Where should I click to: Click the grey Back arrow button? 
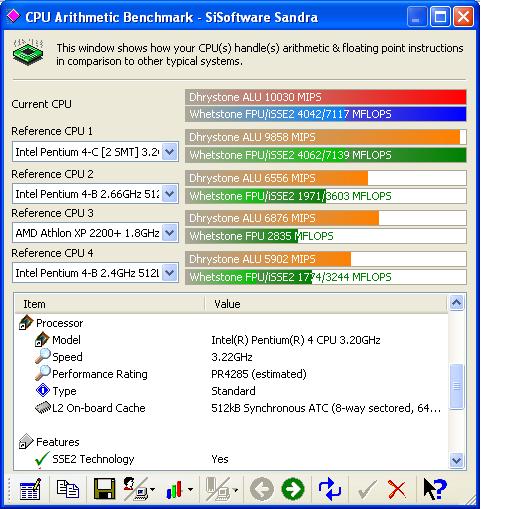click(262, 489)
